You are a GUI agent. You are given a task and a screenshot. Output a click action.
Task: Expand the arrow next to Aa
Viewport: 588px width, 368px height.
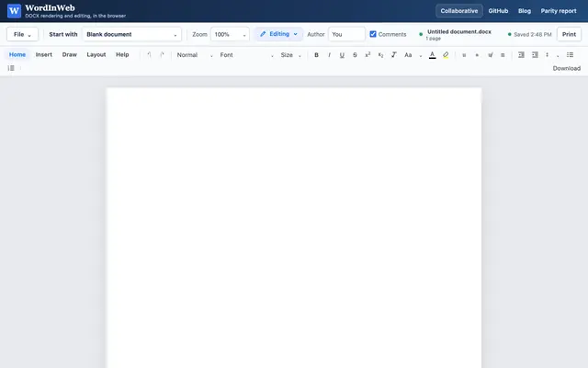421,55
